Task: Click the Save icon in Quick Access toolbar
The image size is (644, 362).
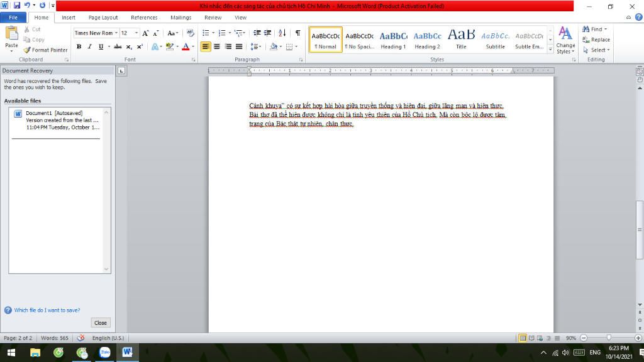Action: coord(17,6)
